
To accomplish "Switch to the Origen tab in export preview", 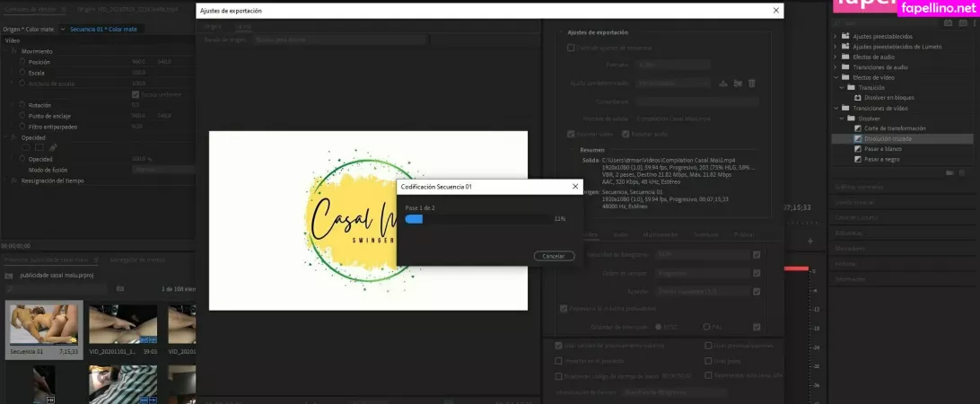I will click(x=212, y=27).
